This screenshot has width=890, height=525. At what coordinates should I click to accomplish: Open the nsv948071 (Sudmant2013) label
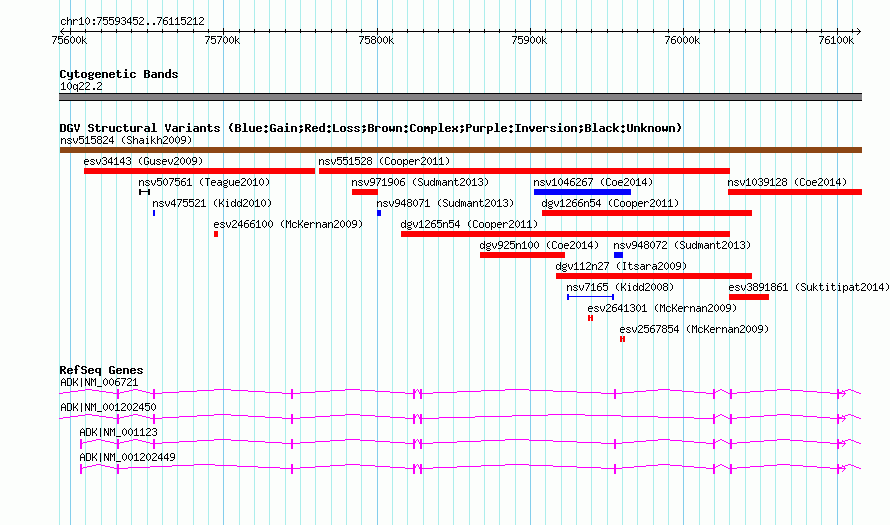click(x=445, y=203)
